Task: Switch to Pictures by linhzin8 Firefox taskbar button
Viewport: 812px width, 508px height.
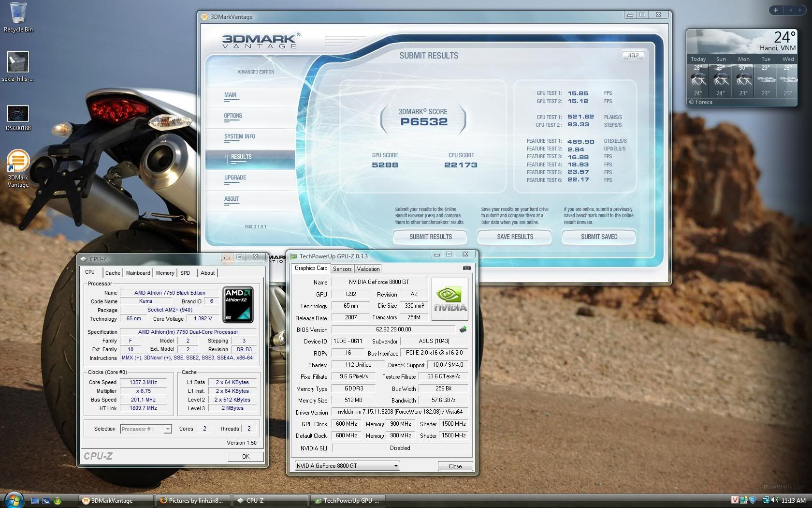Action: (x=193, y=501)
